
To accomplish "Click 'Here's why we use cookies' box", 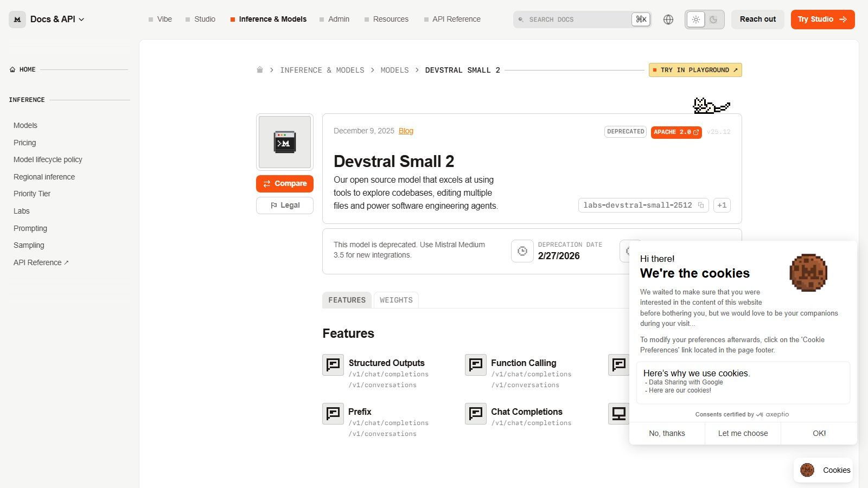I will pos(743,382).
